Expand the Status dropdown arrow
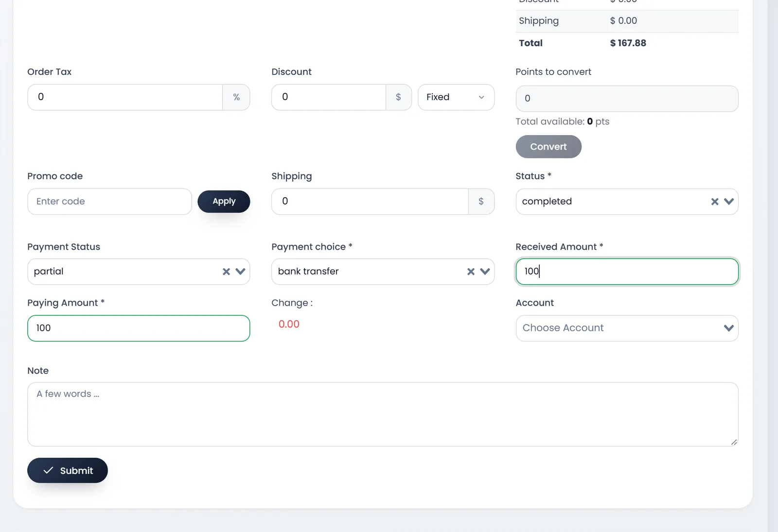This screenshot has width=778, height=532. click(728, 202)
